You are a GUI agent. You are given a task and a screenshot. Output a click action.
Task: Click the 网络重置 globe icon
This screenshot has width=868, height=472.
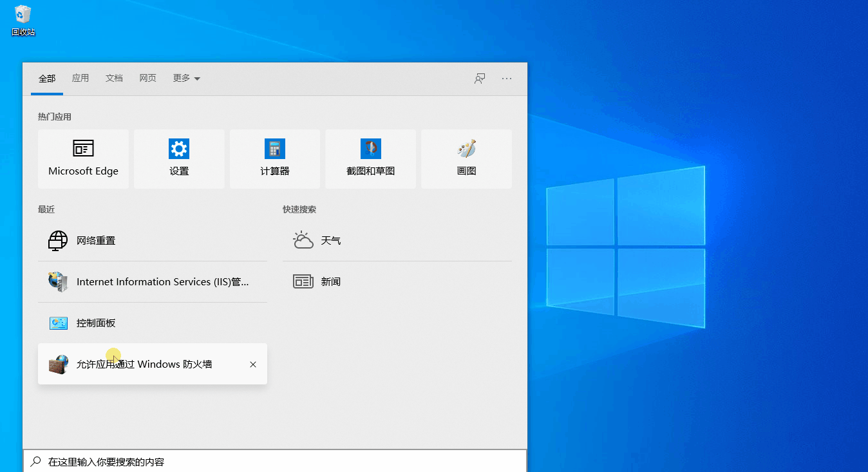(58, 241)
